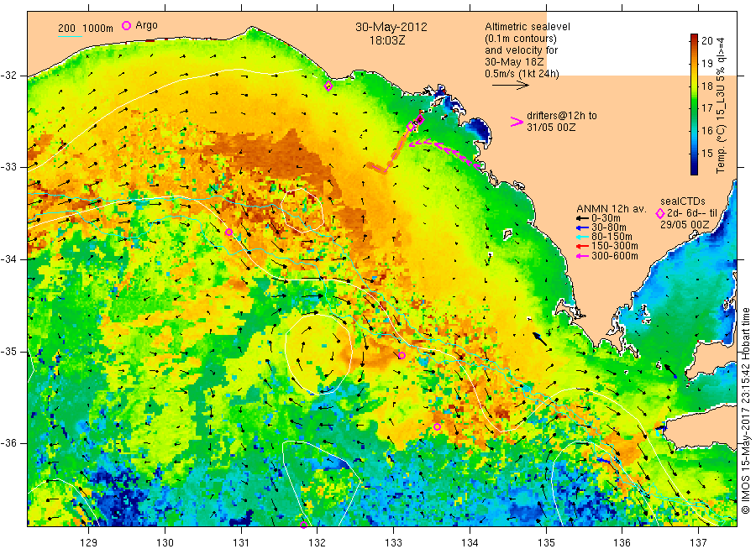Image resolution: width=756 pixels, height=554 pixels.
Task: Click the 'drifters@12h to' label
Action: (562, 116)
